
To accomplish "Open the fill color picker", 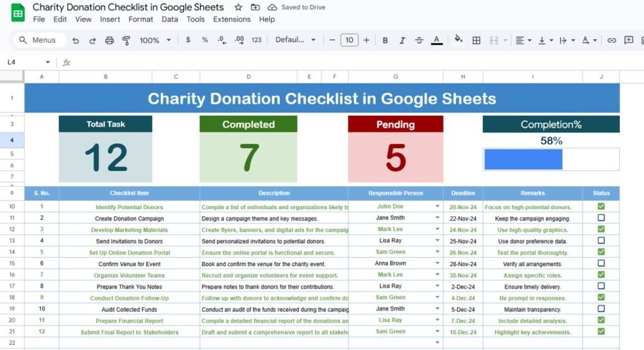I will click(458, 40).
